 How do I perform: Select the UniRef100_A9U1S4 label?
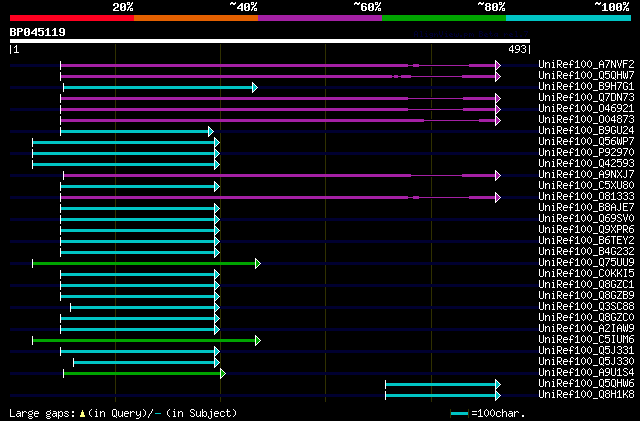tap(586, 373)
